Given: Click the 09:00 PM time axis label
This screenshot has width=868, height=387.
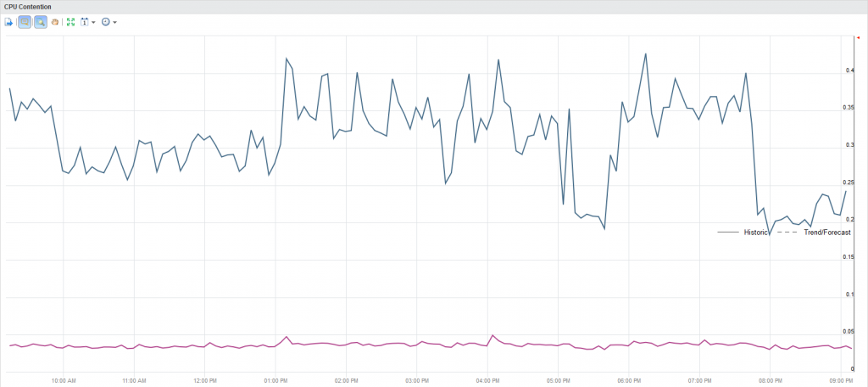Looking at the screenshot, I should [x=840, y=379].
